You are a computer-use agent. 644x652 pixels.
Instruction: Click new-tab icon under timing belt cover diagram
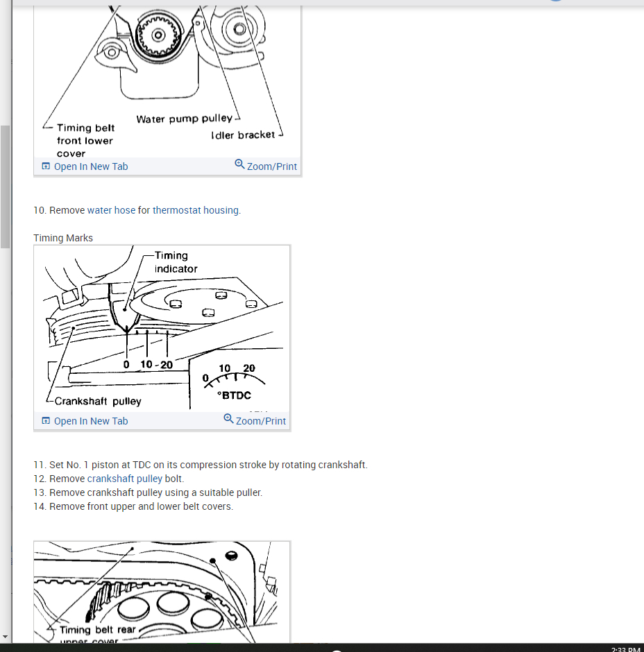click(x=46, y=166)
